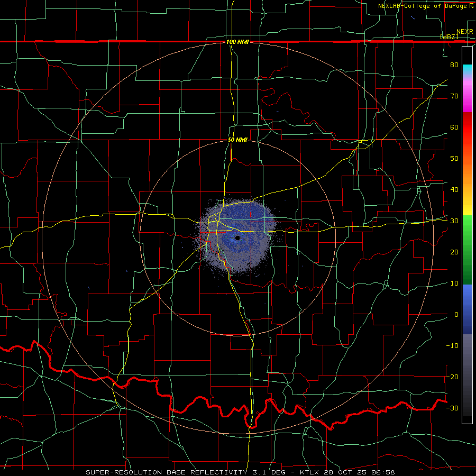Click the '20 OCT 25 06:58' timestamp
Viewport: 476px width, 476px height.
pyautogui.click(x=359, y=472)
